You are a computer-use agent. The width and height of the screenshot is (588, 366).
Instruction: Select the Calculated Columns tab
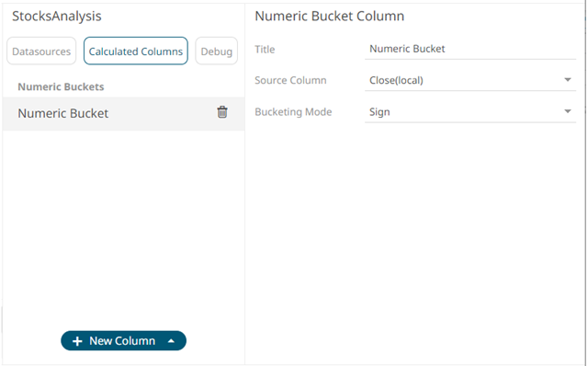pos(136,51)
